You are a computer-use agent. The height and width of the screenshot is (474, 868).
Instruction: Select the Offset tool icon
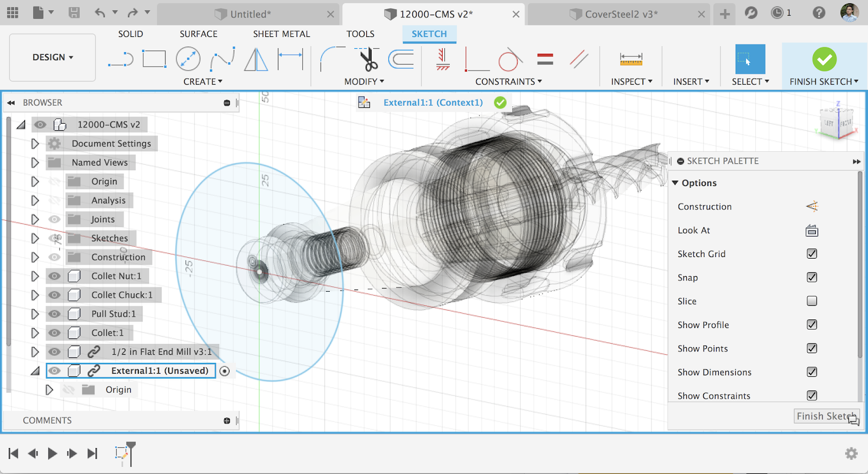pyautogui.click(x=401, y=59)
